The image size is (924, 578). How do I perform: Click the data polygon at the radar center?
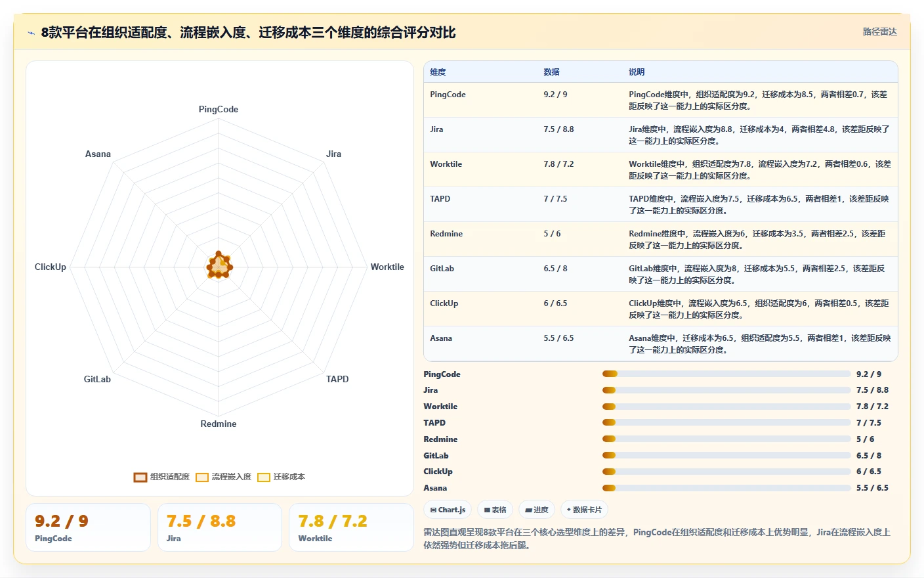pyautogui.click(x=219, y=266)
